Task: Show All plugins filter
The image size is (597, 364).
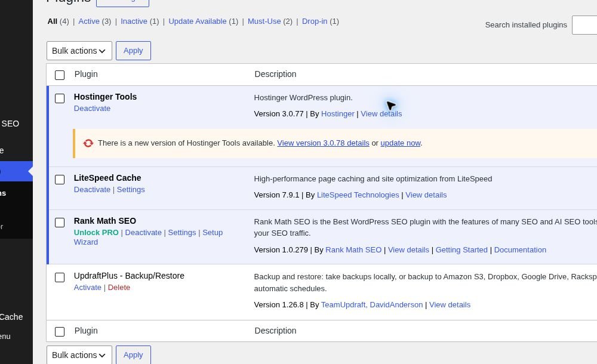Action: click(x=52, y=21)
